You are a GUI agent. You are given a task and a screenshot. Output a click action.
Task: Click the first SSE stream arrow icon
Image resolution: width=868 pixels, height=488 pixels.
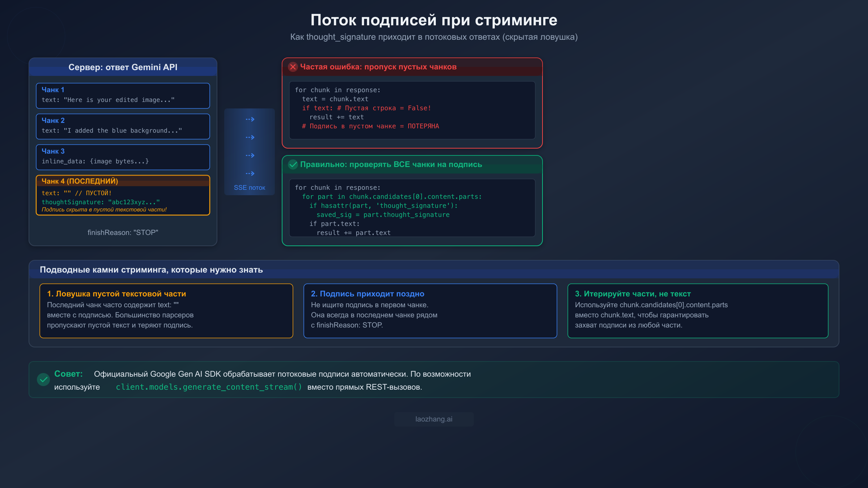250,119
